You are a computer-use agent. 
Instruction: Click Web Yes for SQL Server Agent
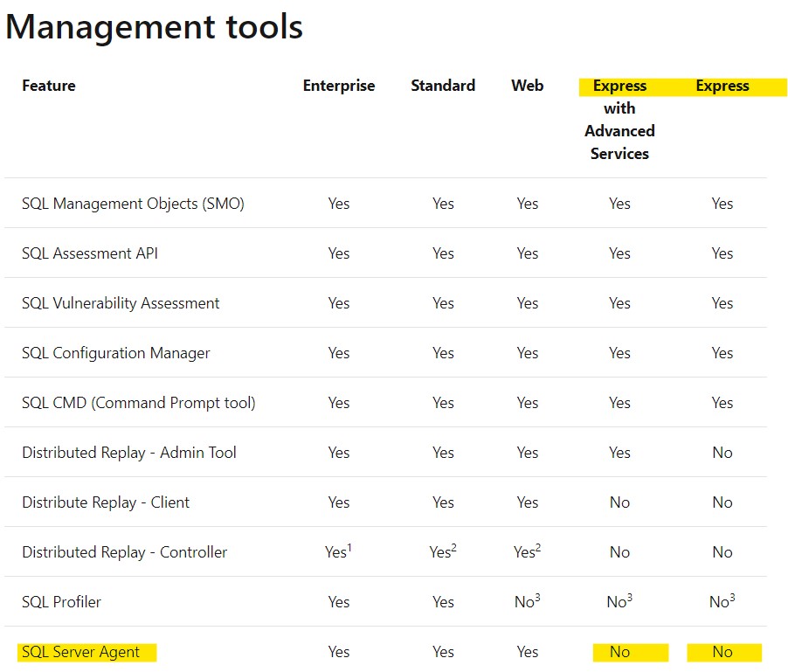click(x=527, y=652)
